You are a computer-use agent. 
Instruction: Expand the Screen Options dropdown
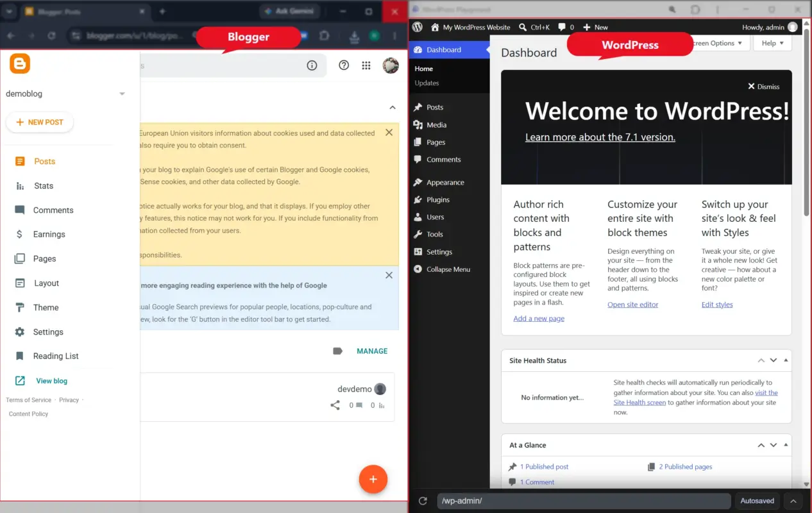[x=716, y=44]
